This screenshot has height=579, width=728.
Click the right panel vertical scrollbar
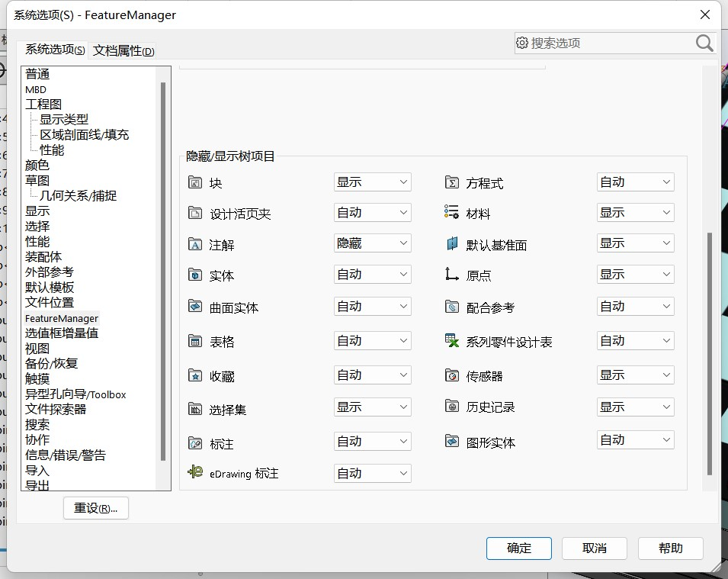(x=710, y=351)
